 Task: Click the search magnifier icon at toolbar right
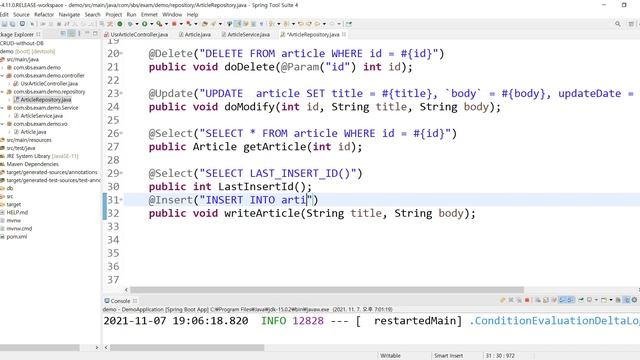[x=618, y=24]
